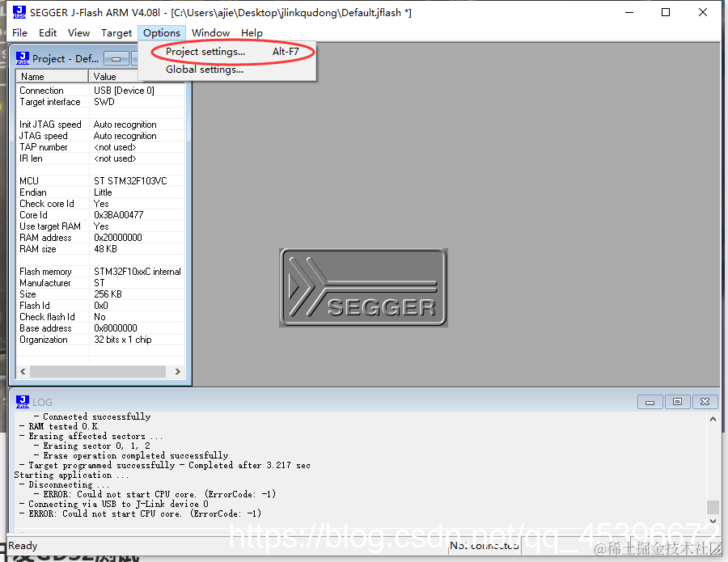Click the ST STM32F103VC value
Image resolution: width=728 pixels, height=562 pixels.
[130, 181]
